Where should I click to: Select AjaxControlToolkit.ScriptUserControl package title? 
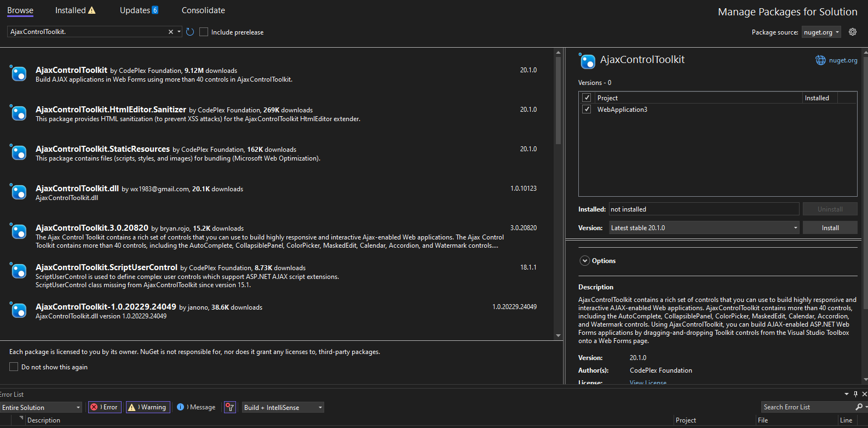106,267
